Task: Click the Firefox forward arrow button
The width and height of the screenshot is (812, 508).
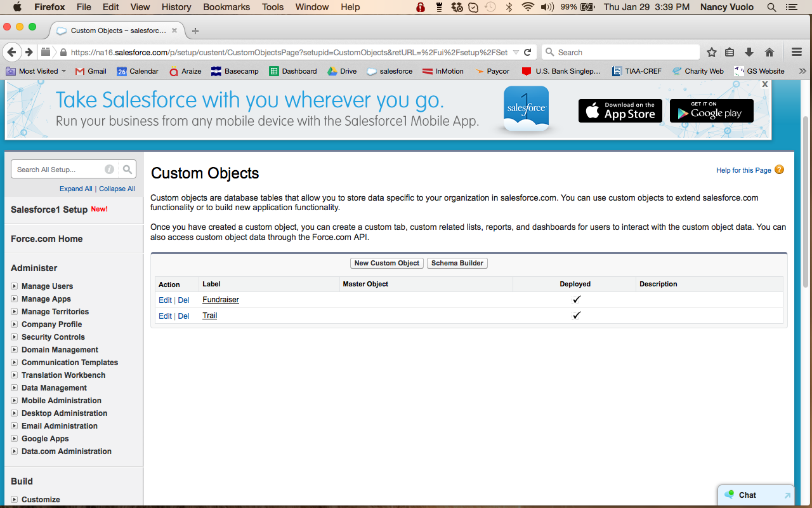Action: coord(29,52)
